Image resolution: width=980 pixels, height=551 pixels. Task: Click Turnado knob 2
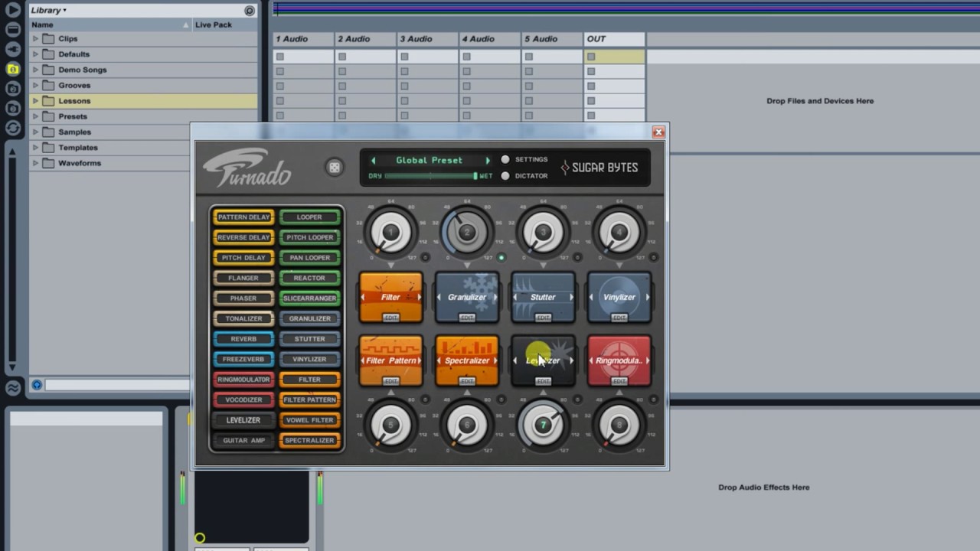tap(467, 233)
